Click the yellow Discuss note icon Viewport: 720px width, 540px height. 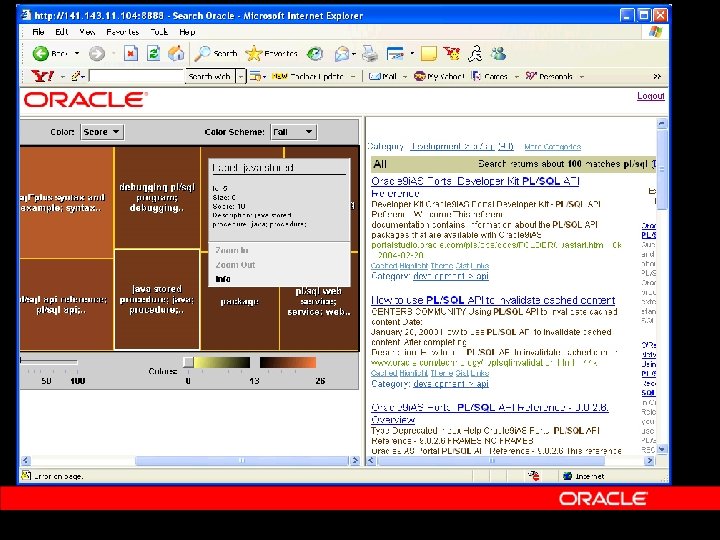click(428, 54)
